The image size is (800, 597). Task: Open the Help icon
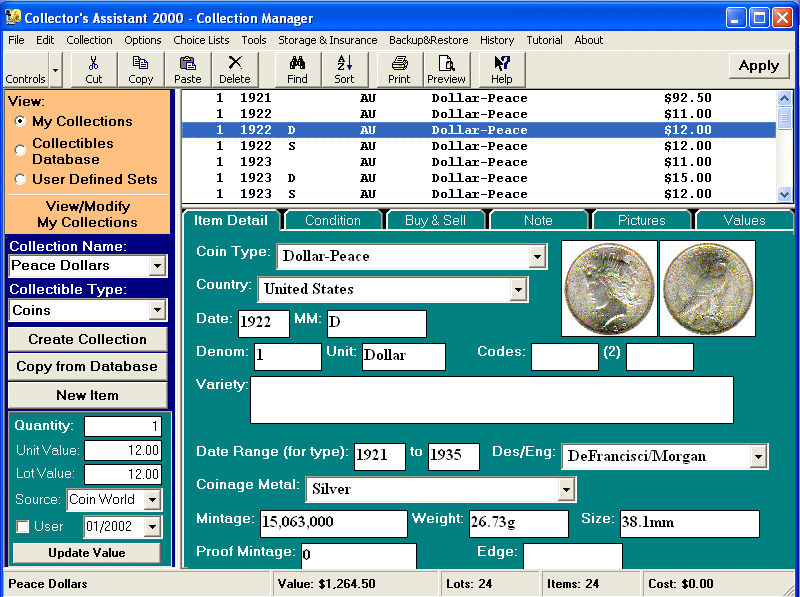pos(501,68)
